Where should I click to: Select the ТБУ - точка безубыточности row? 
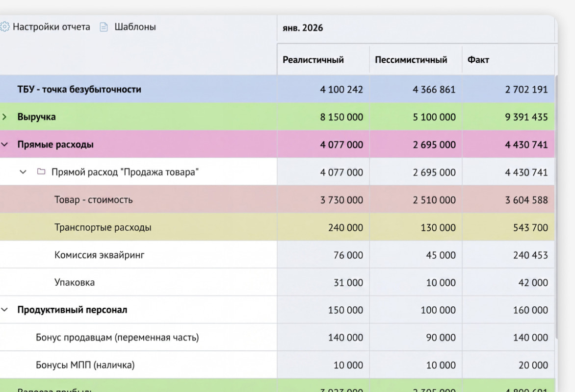click(277, 89)
